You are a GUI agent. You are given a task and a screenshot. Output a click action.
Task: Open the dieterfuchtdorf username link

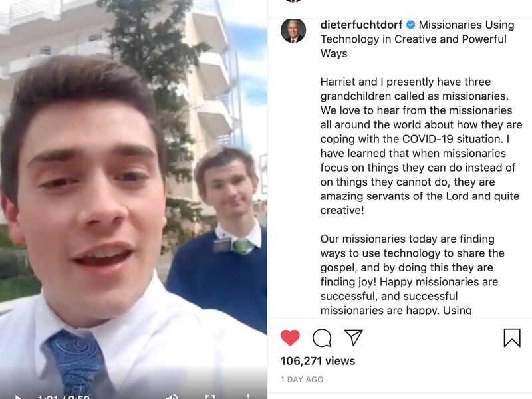(x=361, y=25)
